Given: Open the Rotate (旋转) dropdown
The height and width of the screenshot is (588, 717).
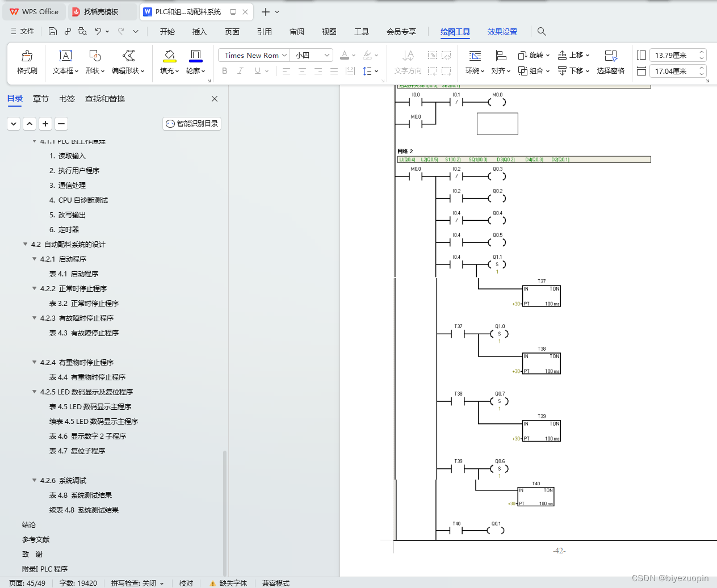Looking at the screenshot, I should [x=534, y=55].
